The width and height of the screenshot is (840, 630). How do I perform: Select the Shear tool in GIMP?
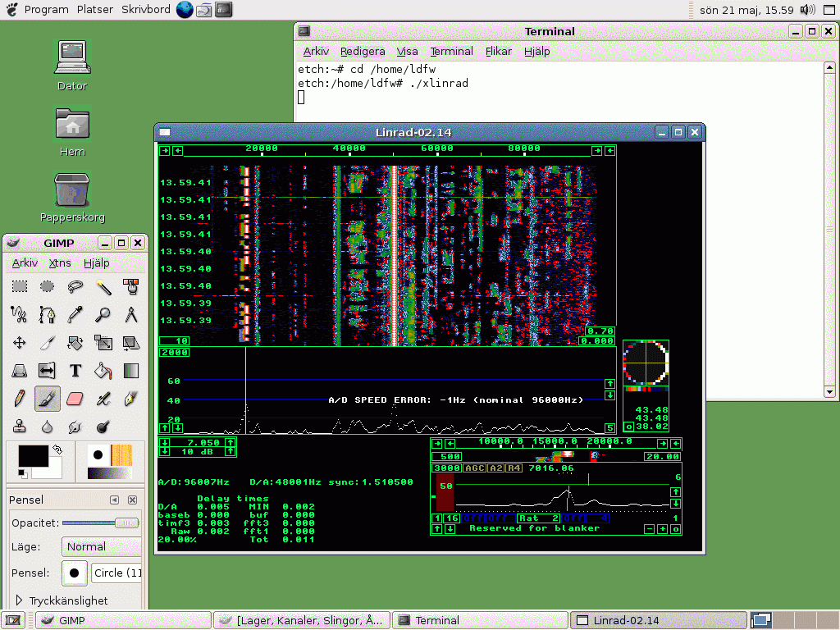[130, 343]
